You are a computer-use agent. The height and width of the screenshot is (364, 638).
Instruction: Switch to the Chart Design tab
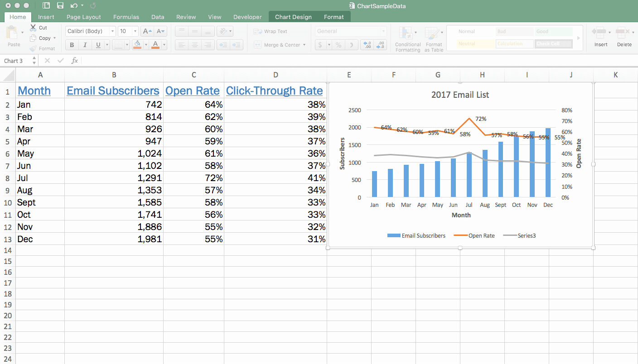pos(293,17)
